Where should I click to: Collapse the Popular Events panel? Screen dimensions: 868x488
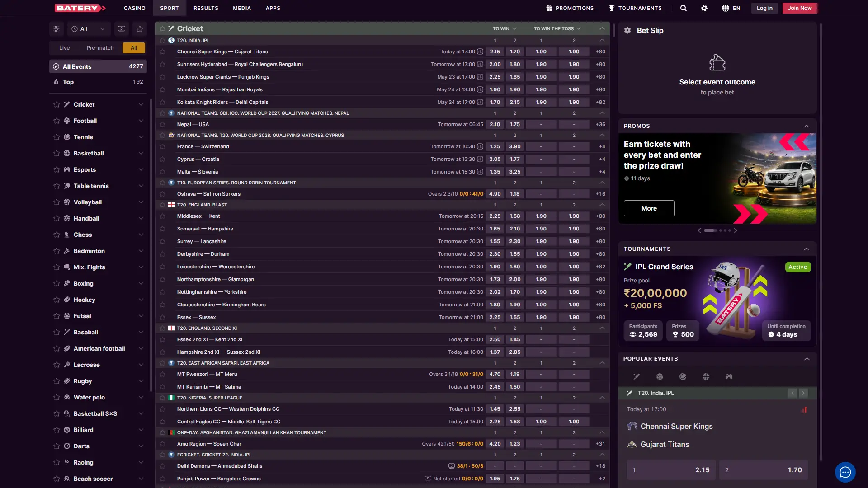[807, 359]
